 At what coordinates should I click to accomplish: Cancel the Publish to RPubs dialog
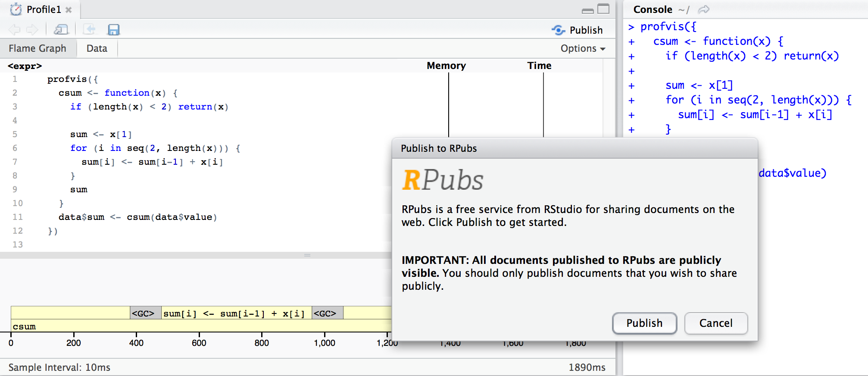tap(716, 323)
